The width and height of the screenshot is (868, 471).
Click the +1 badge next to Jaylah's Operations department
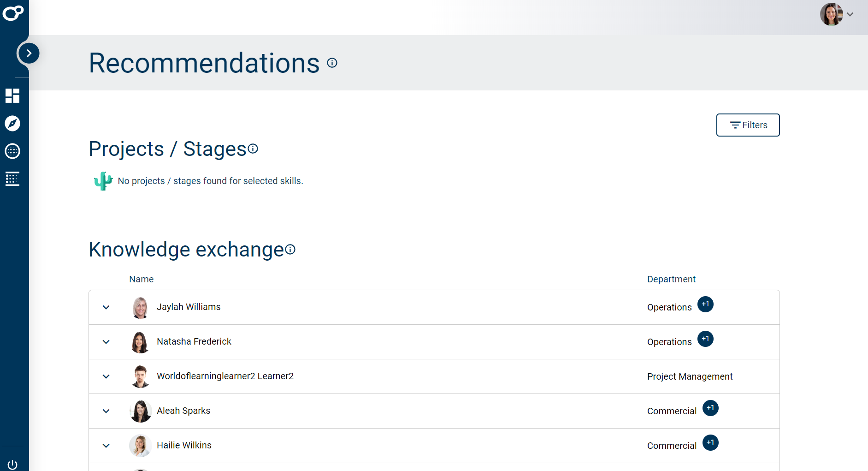(x=705, y=304)
